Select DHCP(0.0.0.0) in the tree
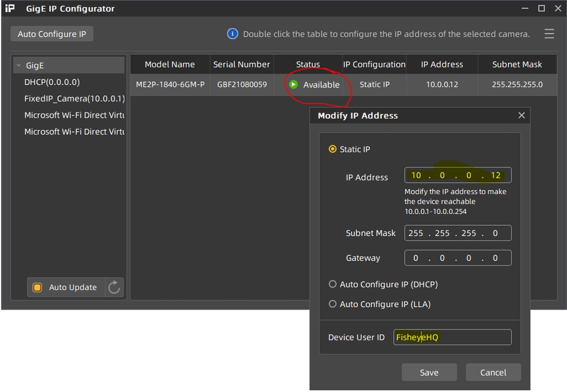This screenshot has width=567, height=392. [52, 82]
